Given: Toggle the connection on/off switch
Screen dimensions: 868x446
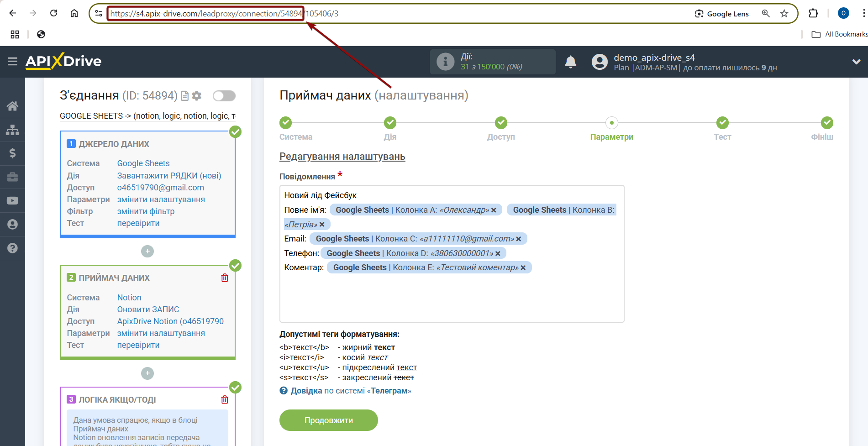Looking at the screenshot, I should tap(224, 96).
